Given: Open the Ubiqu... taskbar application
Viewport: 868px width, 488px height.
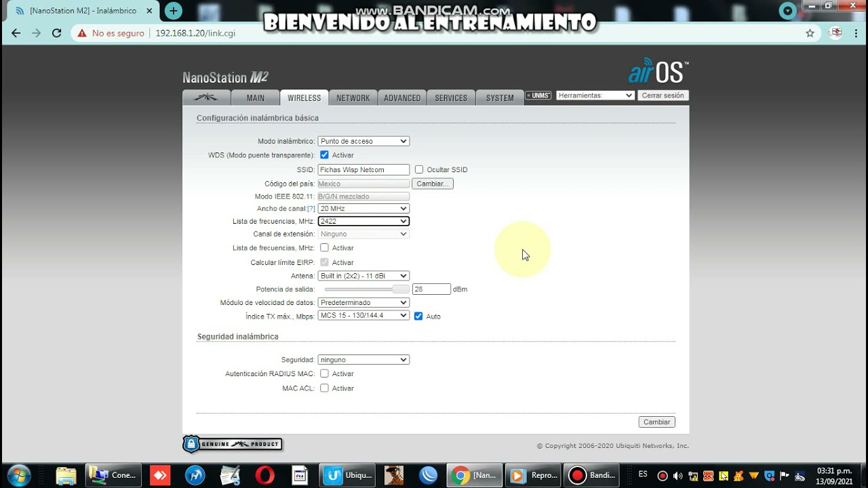Looking at the screenshot, I should [349, 476].
